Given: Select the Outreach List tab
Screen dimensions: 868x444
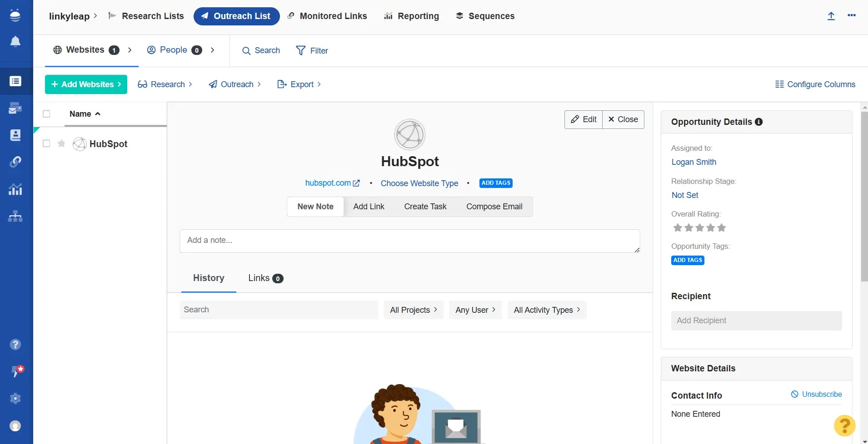Looking at the screenshot, I should tap(236, 16).
